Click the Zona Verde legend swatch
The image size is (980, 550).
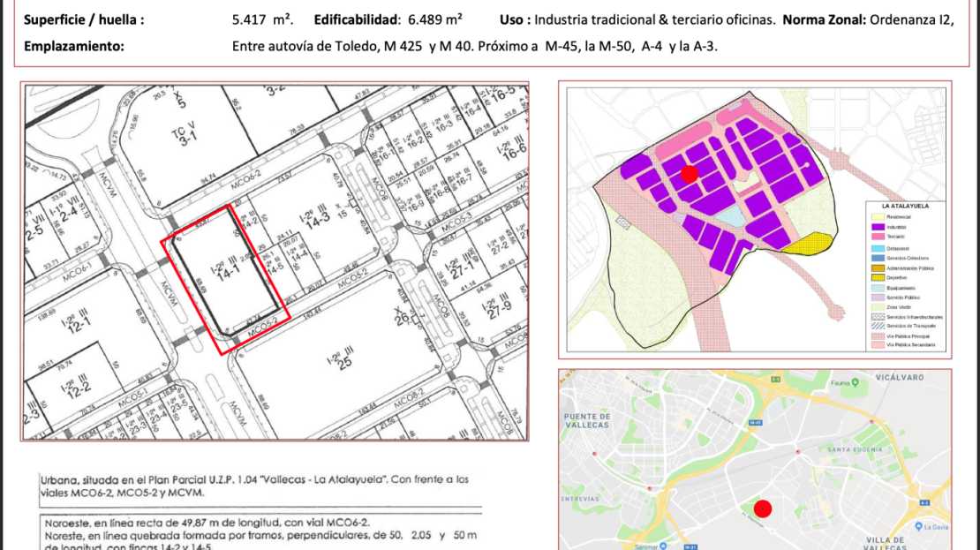(x=878, y=307)
